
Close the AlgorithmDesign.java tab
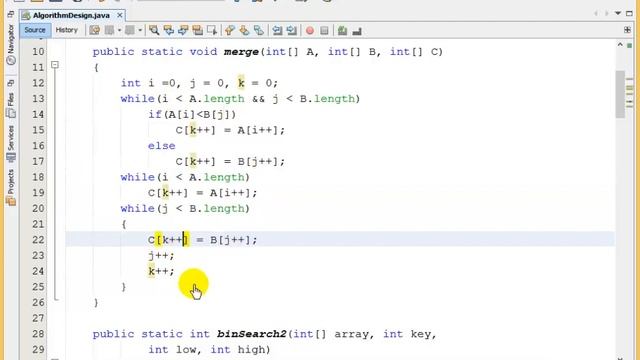coord(120,15)
